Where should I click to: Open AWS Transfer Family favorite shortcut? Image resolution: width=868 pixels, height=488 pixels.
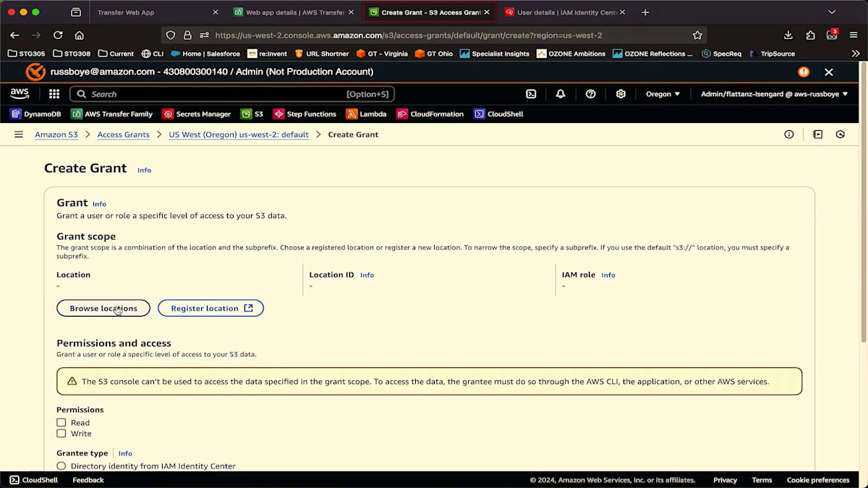pos(112,114)
